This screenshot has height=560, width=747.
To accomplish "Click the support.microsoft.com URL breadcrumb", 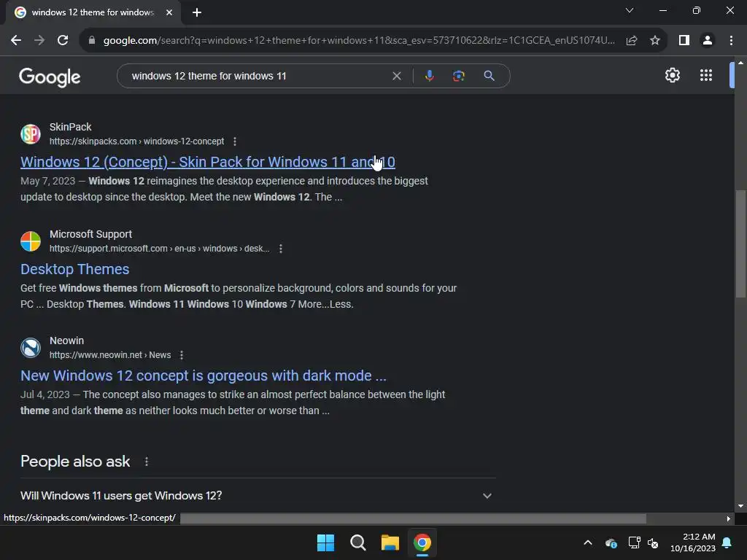I will [160, 249].
